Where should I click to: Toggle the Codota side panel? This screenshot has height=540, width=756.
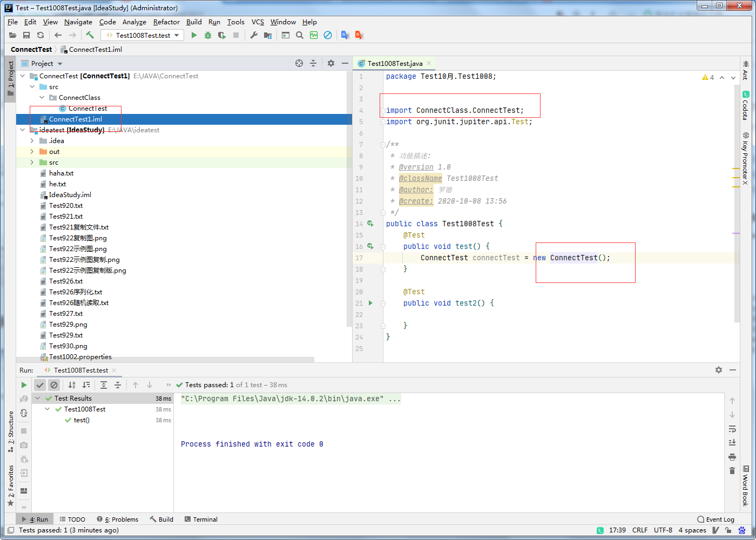(745, 105)
